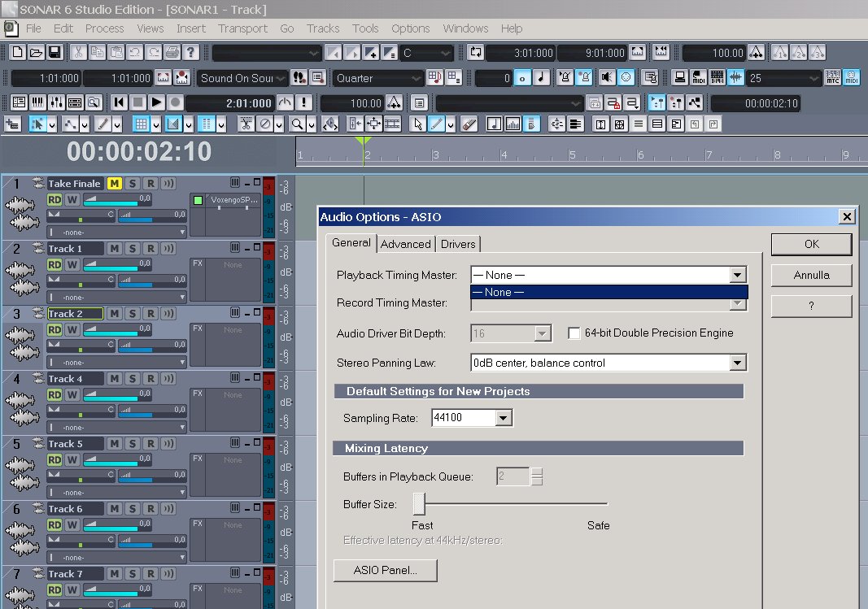Mute Track 2

tap(114, 314)
